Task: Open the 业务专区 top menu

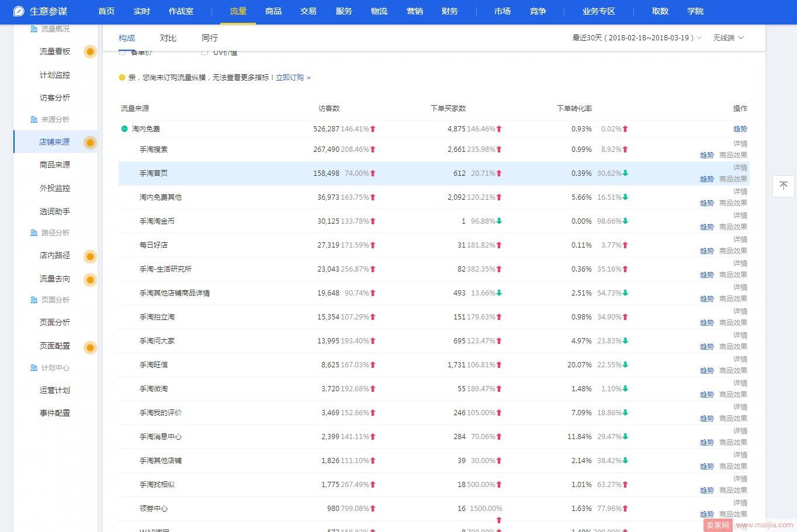Action: point(599,11)
